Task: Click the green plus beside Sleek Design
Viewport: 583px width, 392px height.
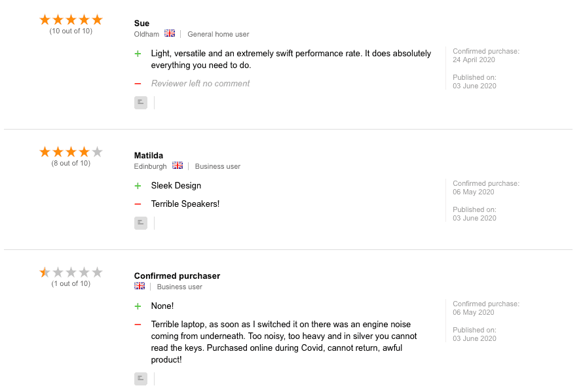Action: 138,186
